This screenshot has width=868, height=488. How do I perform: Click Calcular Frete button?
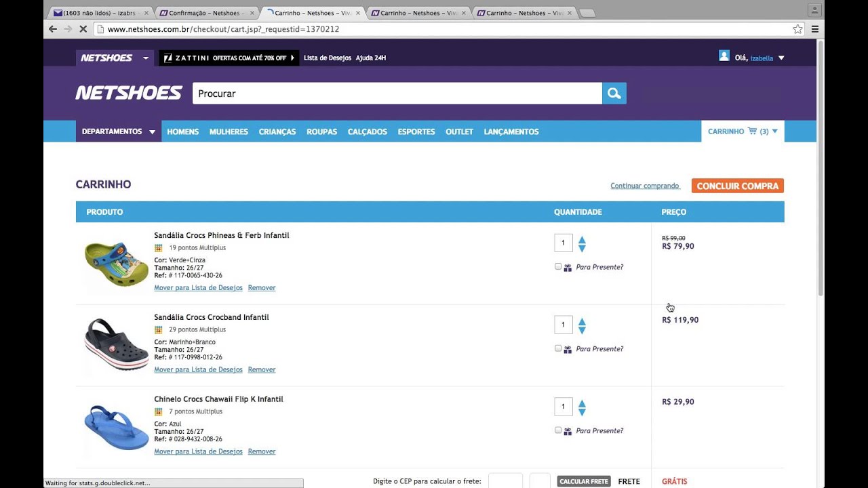click(x=584, y=481)
